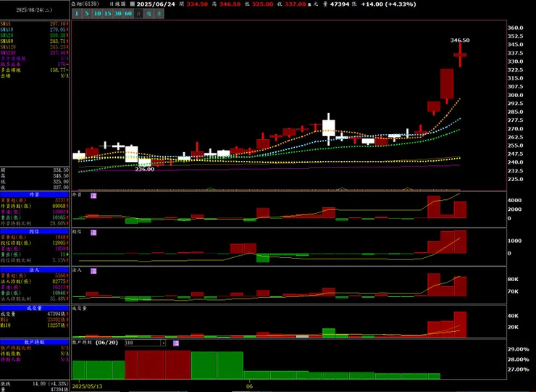Click the 346.50 high price label on chart
The height and width of the screenshot is (392, 536).
tap(460, 40)
